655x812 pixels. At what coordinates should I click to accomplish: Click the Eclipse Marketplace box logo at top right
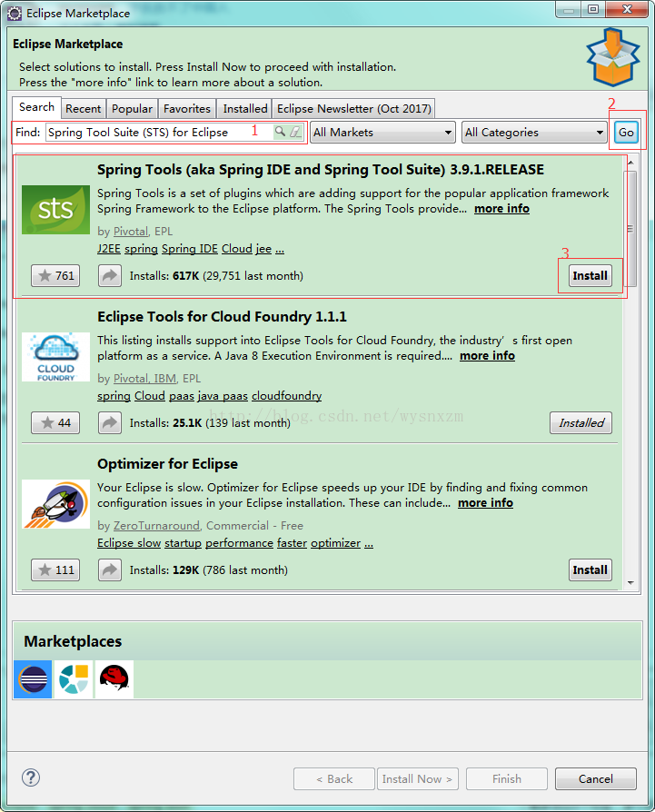[613, 57]
